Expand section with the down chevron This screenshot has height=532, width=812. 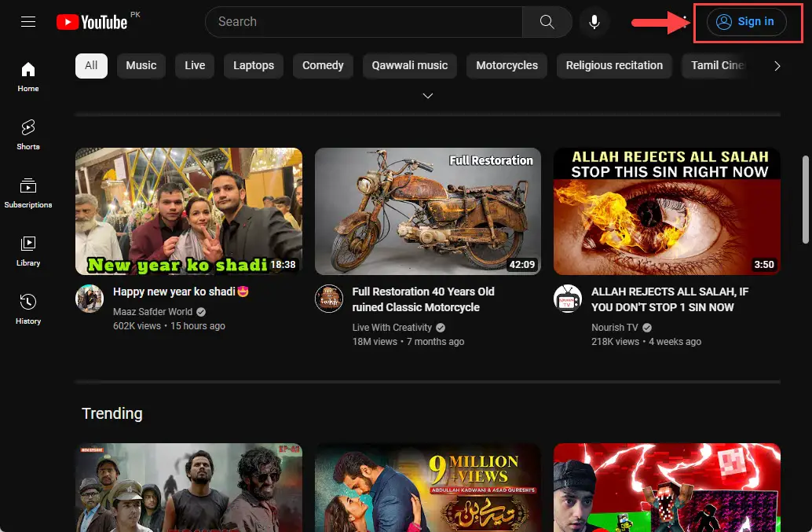[x=428, y=96]
